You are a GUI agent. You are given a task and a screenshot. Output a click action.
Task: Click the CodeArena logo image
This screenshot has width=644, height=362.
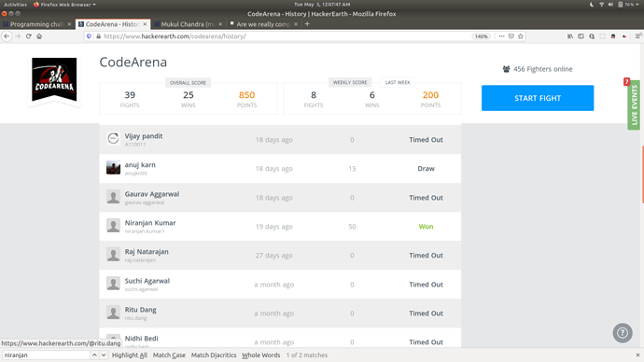[54, 79]
